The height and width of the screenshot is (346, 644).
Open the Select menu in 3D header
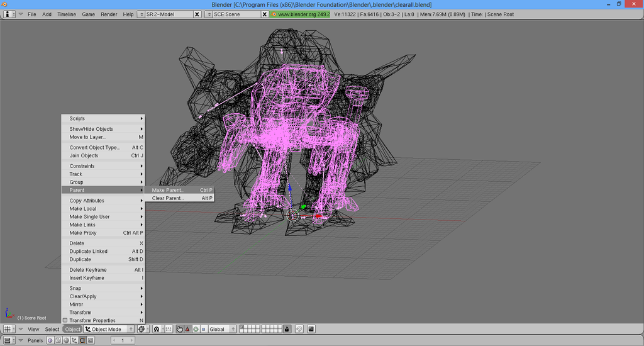pyautogui.click(x=52, y=329)
